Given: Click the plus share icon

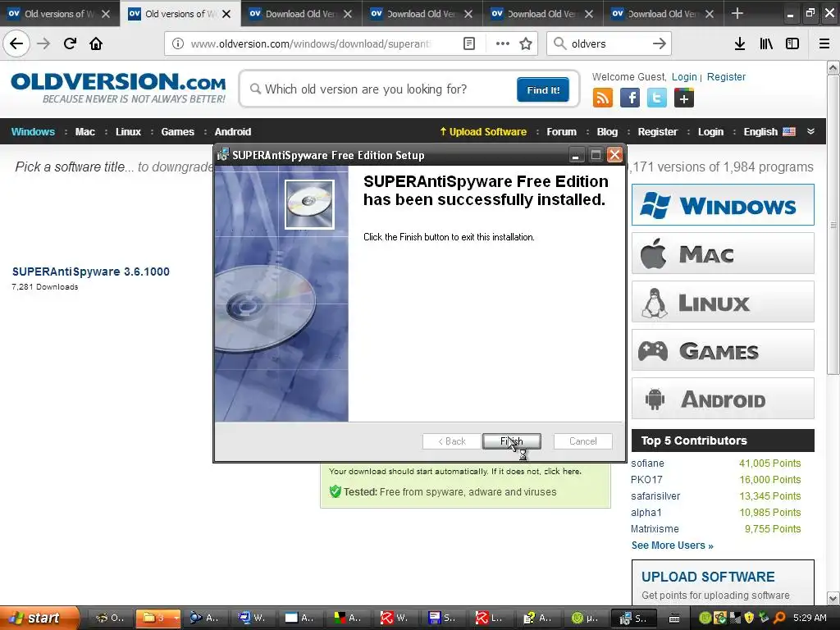Looking at the screenshot, I should (683, 98).
